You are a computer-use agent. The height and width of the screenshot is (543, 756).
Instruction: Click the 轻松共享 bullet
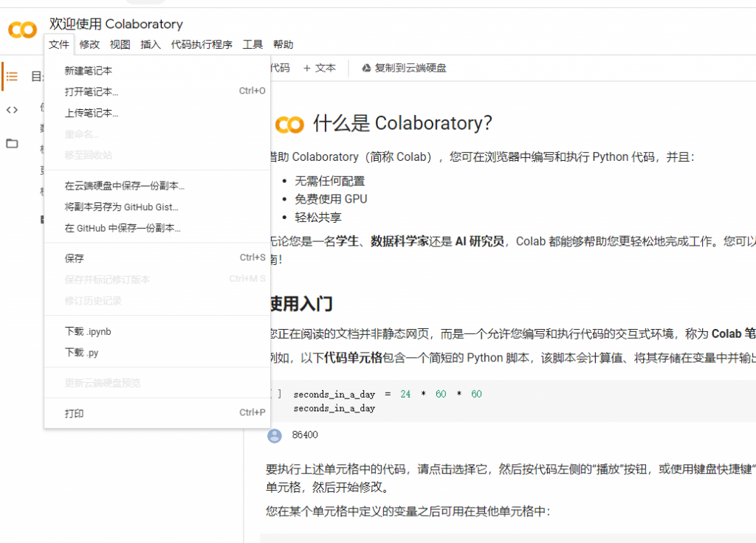(x=318, y=218)
